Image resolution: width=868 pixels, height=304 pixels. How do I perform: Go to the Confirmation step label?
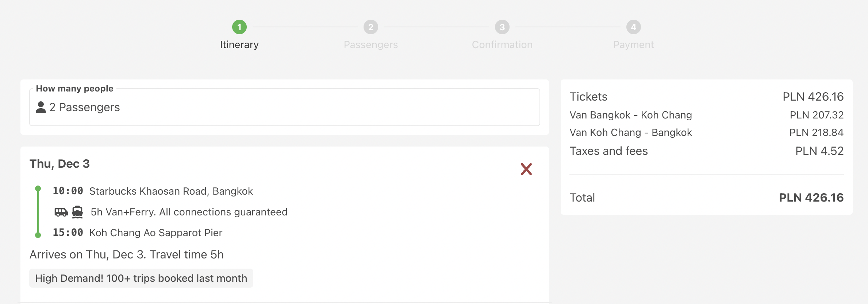tap(502, 44)
